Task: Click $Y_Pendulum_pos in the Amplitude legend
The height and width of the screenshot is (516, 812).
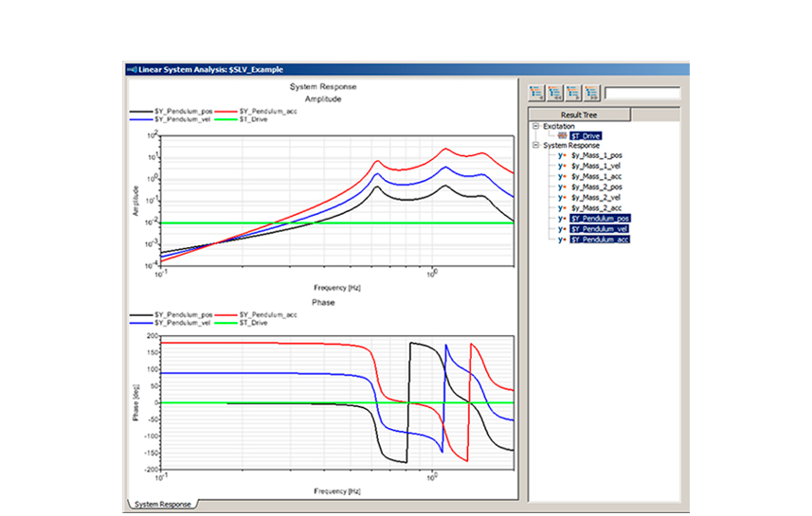Action: (183, 112)
